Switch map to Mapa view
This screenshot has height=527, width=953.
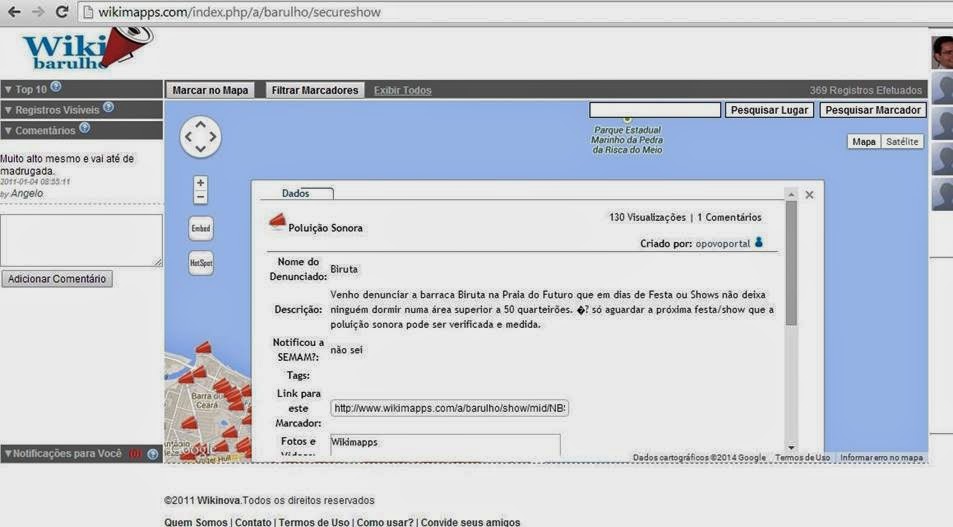pos(864,142)
